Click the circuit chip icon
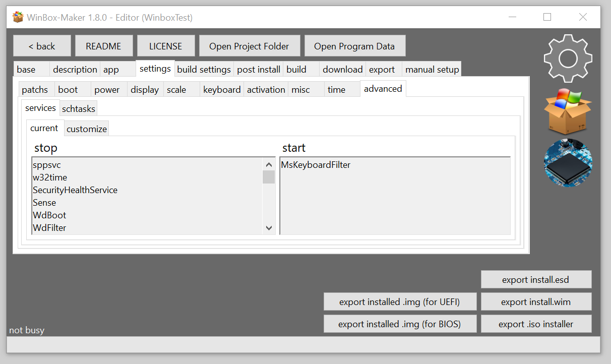This screenshot has height=364, width=611. point(568,163)
